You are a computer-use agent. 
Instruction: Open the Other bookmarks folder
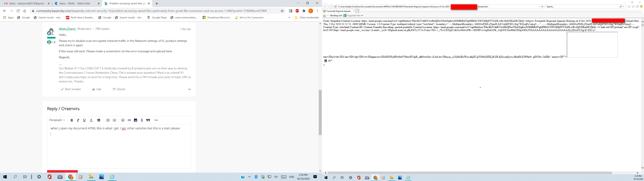point(307,17)
